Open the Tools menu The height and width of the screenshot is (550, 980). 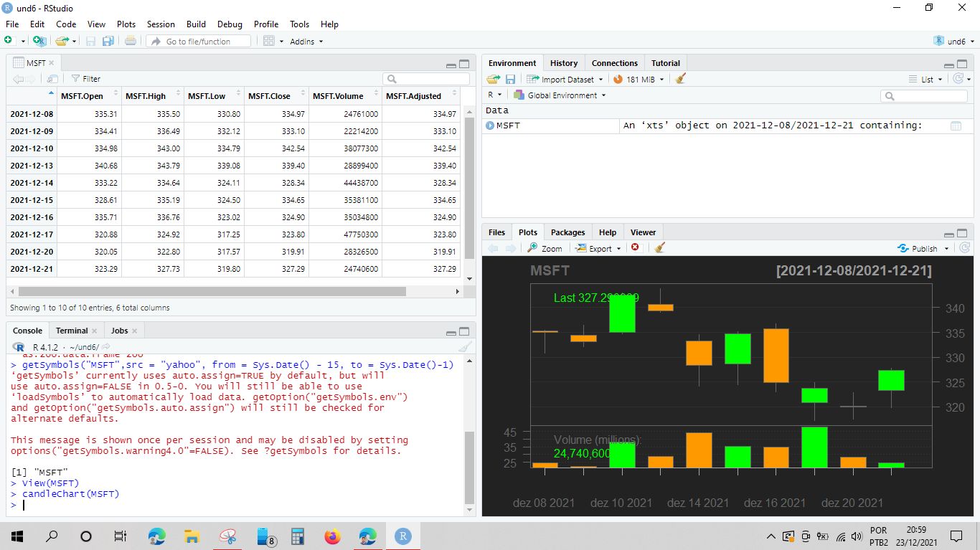[300, 24]
